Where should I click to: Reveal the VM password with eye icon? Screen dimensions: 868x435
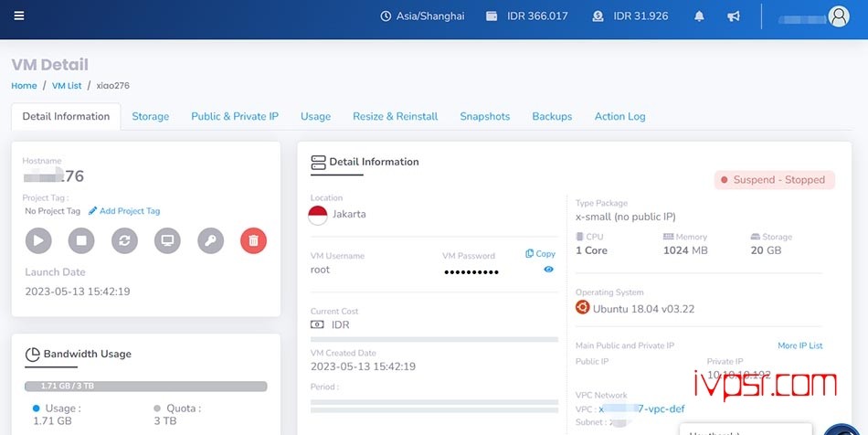pyautogui.click(x=548, y=270)
